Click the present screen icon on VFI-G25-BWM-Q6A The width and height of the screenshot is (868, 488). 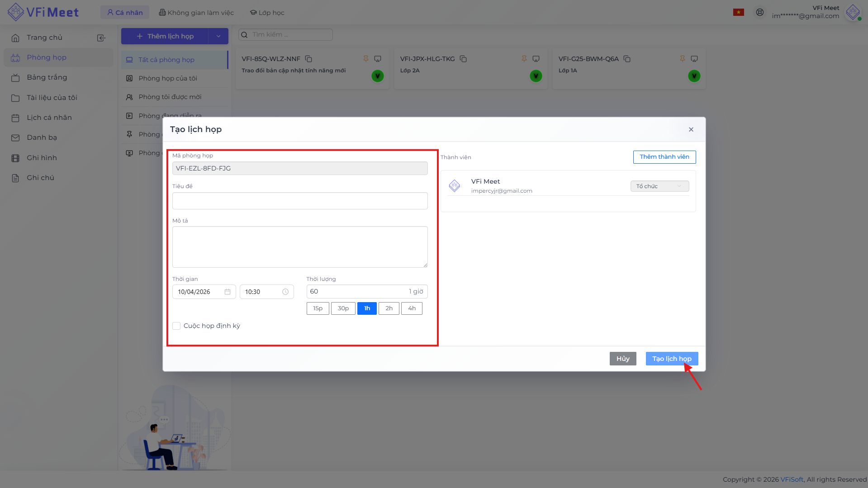click(694, 59)
